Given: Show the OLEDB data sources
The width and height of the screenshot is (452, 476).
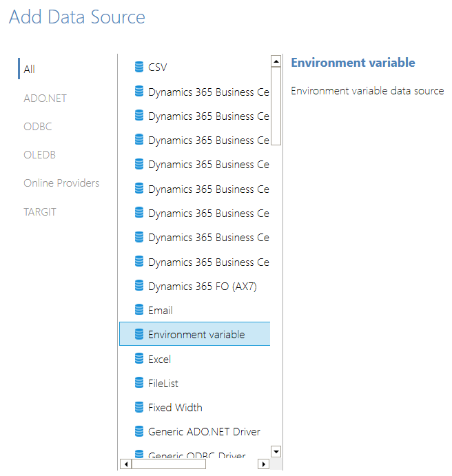Looking at the screenshot, I should click(39, 155).
